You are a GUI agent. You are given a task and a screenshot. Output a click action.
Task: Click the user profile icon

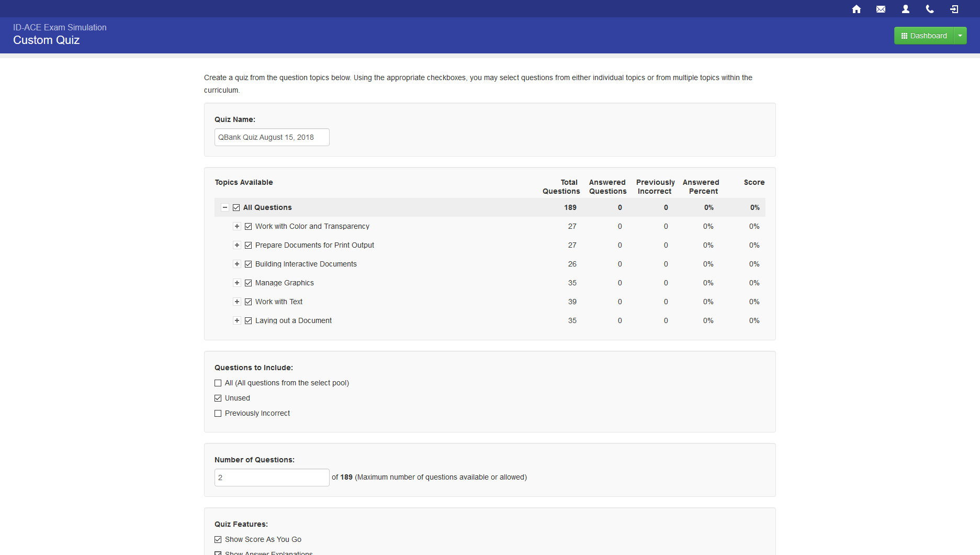[905, 9]
